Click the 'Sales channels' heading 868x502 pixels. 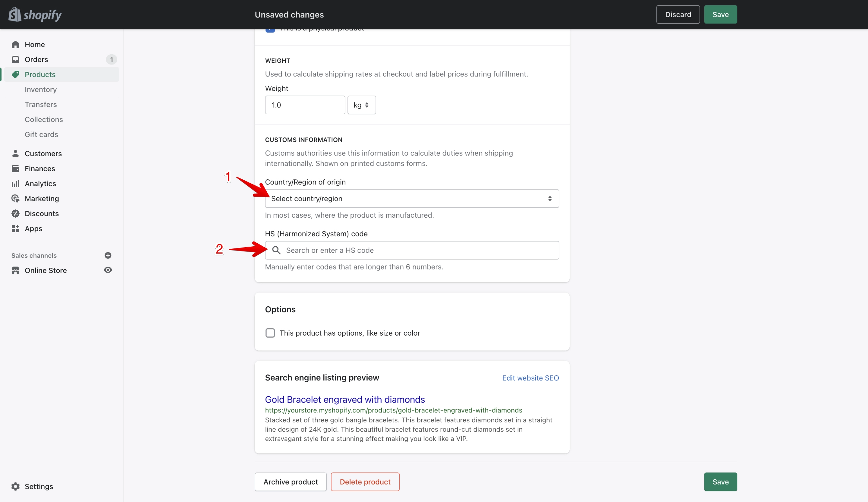(x=34, y=255)
